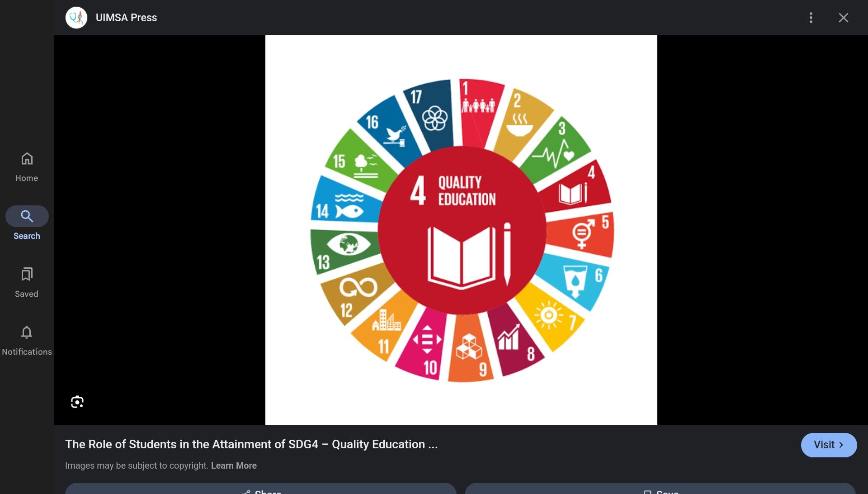Activate the Google Lens search icon

pos(77,402)
